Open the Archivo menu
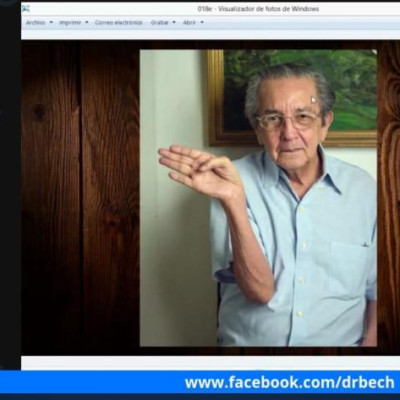Screen dimensions: 400x400 [36, 23]
